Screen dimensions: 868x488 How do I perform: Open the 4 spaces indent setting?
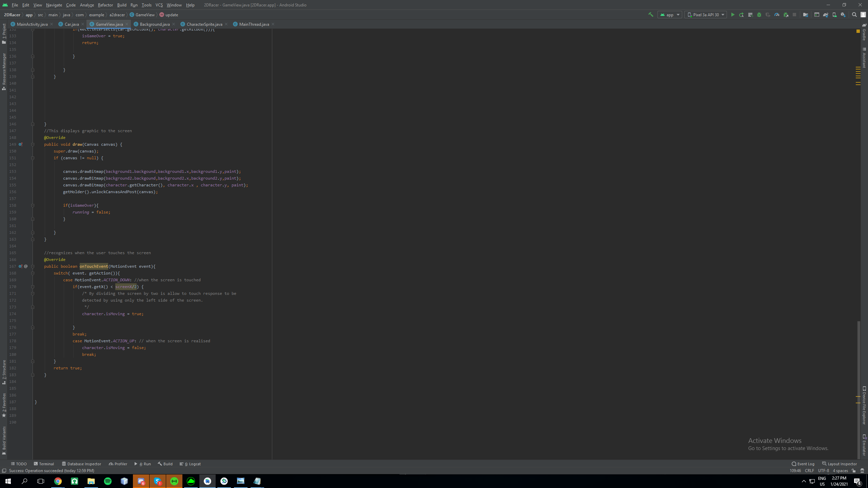pyautogui.click(x=840, y=470)
